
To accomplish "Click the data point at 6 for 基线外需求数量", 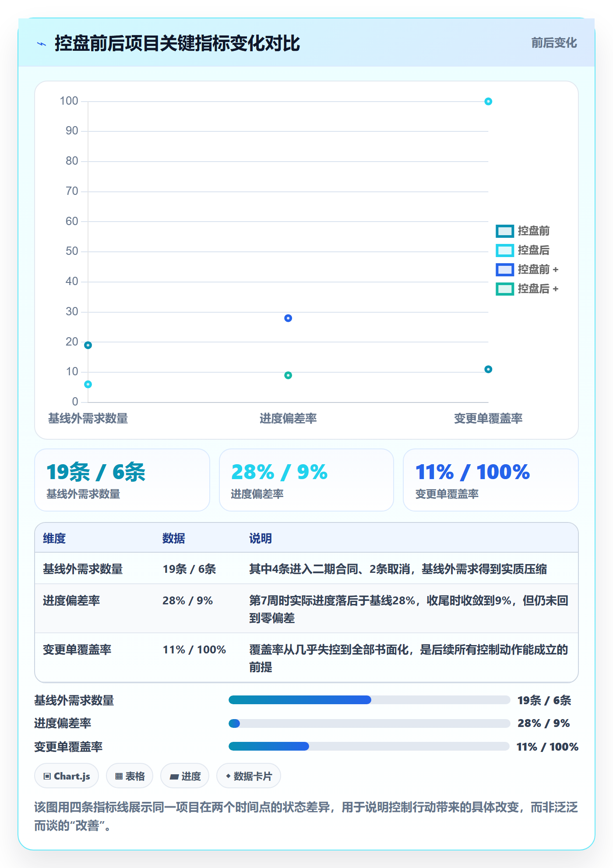I will 88,385.
